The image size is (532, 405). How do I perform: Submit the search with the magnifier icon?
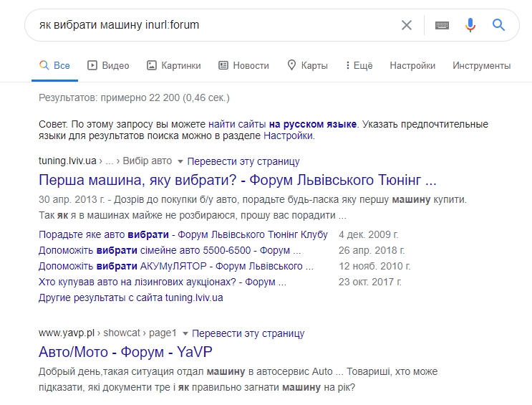tap(498, 25)
